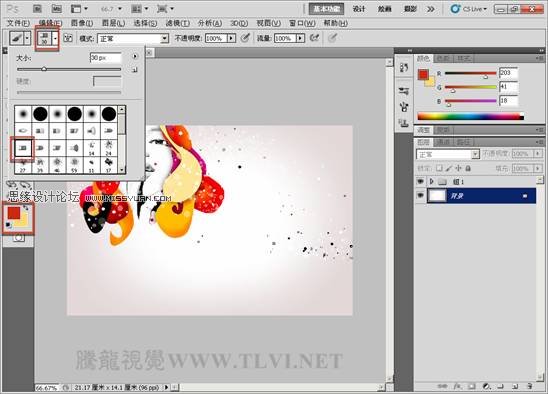Screen dimensions: 548x394
Task: Open the 滤镜(T) menu
Action: (x=178, y=23)
